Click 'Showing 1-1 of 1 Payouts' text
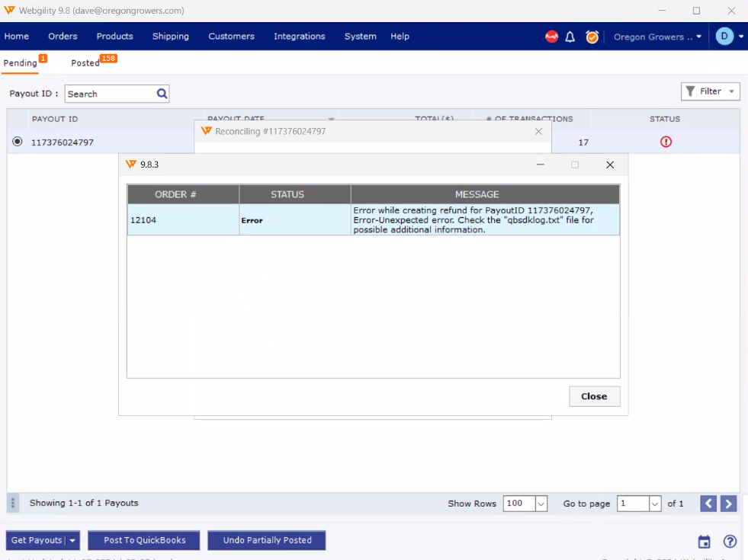Image resolution: width=748 pixels, height=560 pixels. point(84,504)
